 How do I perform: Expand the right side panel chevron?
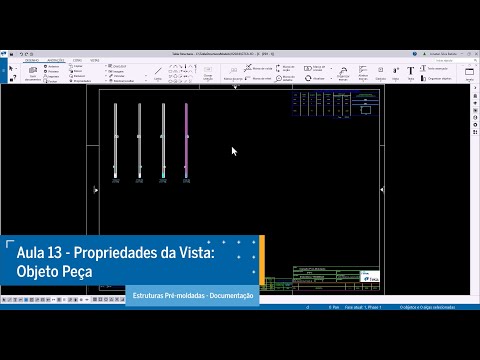(x=475, y=88)
